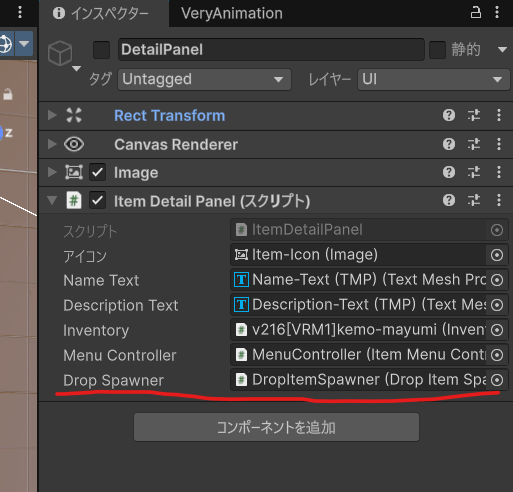Screen dimensions: 513x492
Task: Expand the Image component
Action: [x=52, y=172]
